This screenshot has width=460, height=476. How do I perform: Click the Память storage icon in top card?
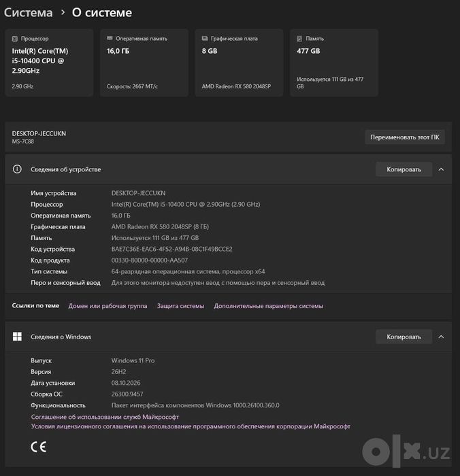[x=299, y=39]
